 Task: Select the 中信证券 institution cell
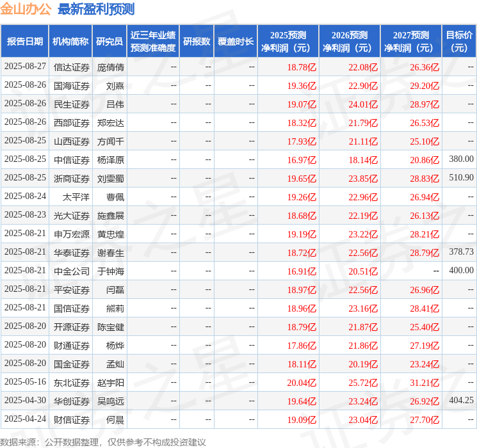[x=72, y=160]
